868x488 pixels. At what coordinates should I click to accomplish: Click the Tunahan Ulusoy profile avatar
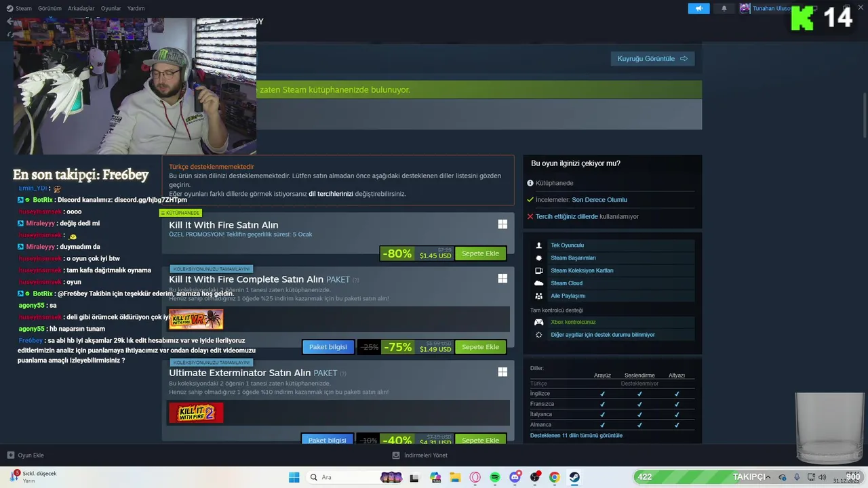point(745,8)
